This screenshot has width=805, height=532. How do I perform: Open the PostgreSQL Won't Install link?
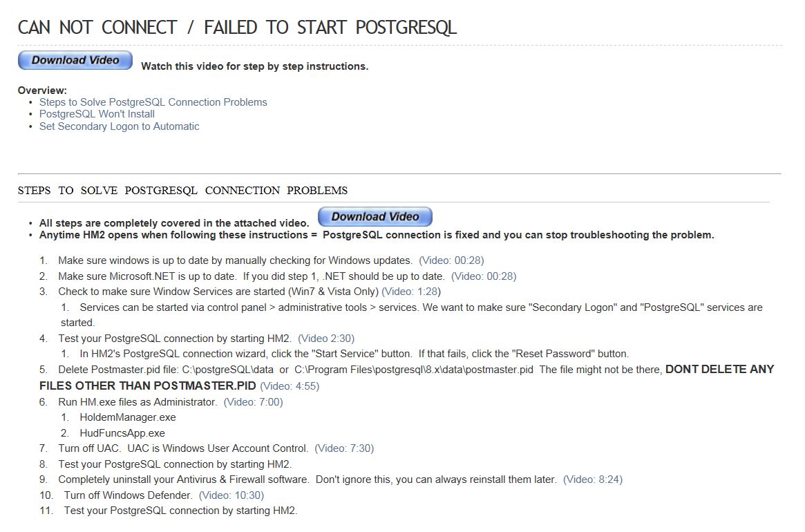pyautogui.click(x=97, y=114)
